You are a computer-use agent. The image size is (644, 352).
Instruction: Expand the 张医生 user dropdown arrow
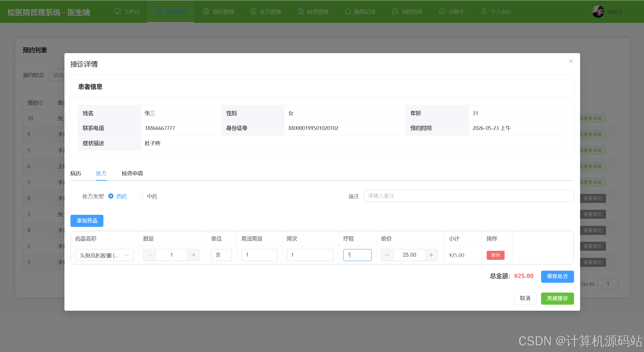(631, 12)
